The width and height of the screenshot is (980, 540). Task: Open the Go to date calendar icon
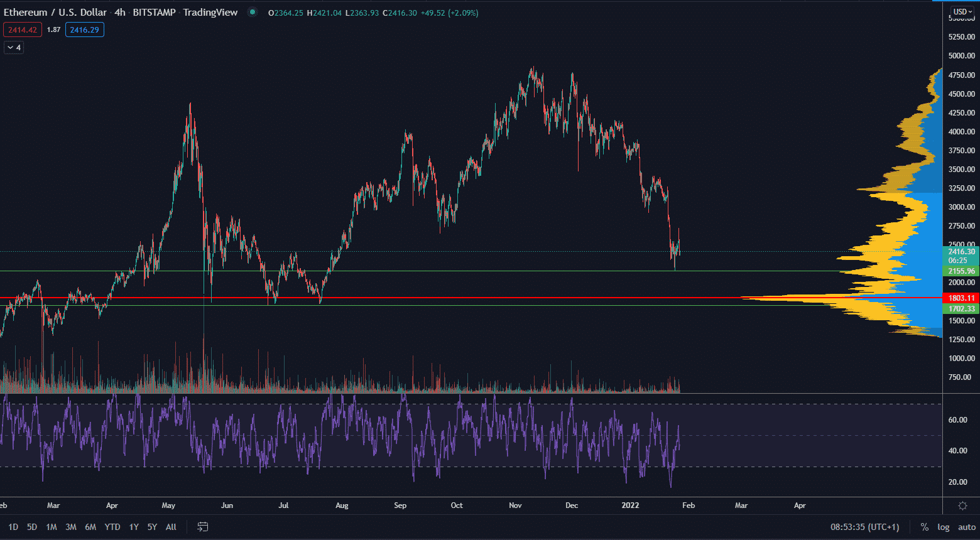coord(203,527)
